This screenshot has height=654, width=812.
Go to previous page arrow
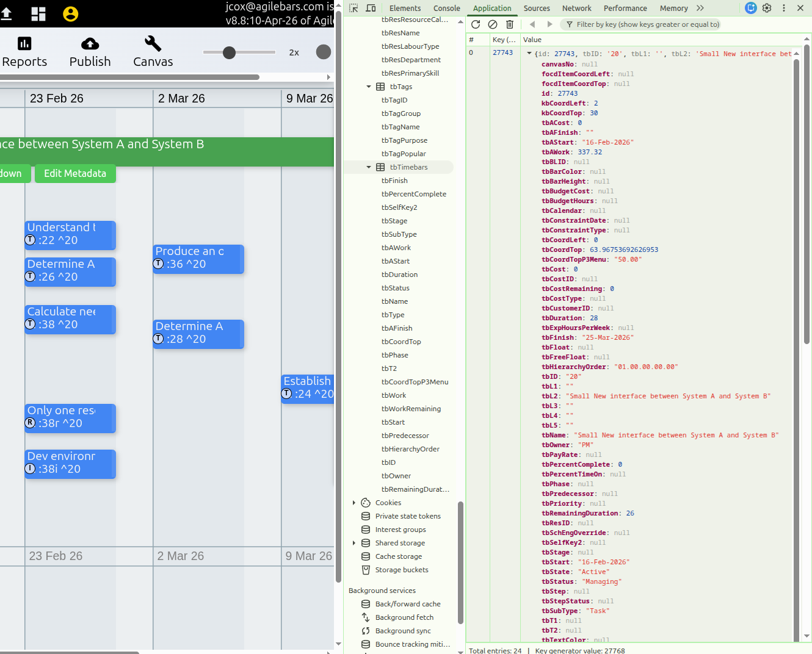point(532,24)
